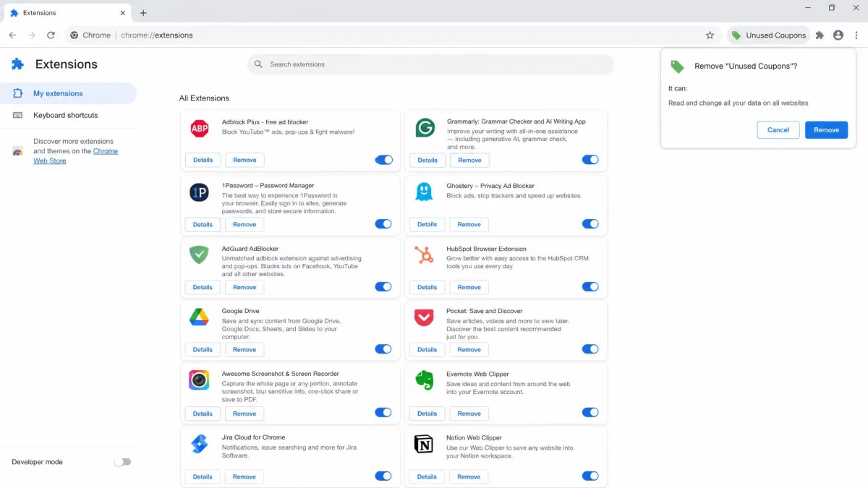Image resolution: width=868 pixels, height=488 pixels.
Task: View Details for 1Password
Action: pyautogui.click(x=203, y=224)
